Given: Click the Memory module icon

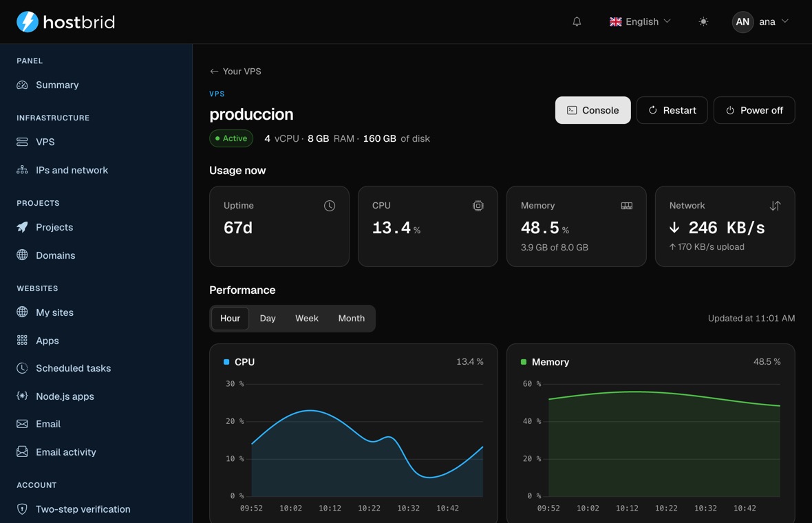Looking at the screenshot, I should (627, 206).
